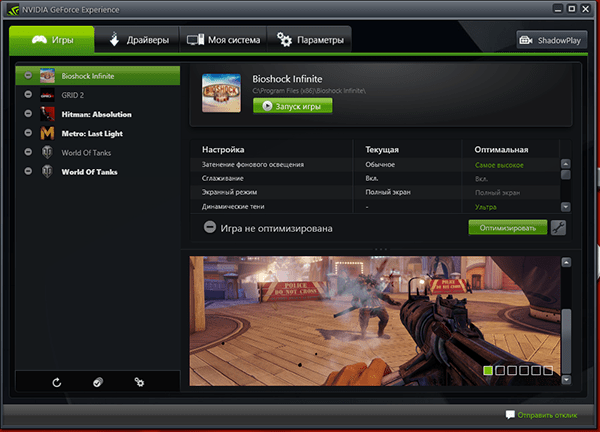Click the Самое высокое optimal value
Screen dimensions: 600x432
coord(499,165)
